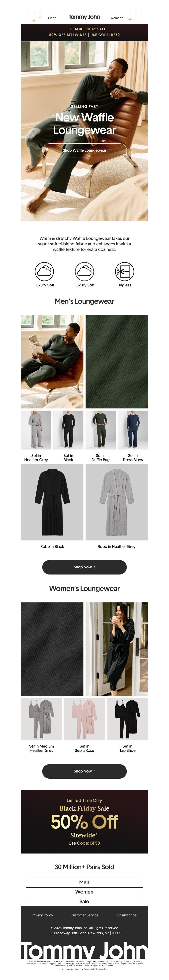
Task: Open the Robe in Black product image
Action: (x=52, y=502)
